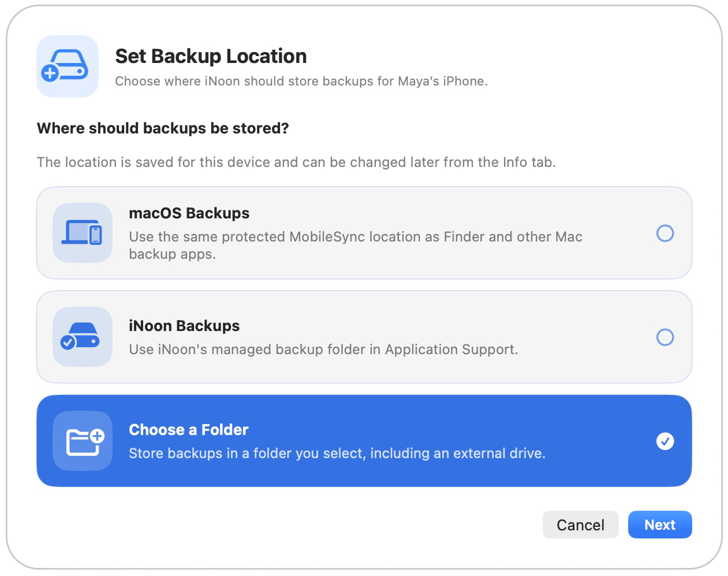Click the "iNoon Backups" option title
Viewport: 728px width, 576px height.
(x=184, y=326)
